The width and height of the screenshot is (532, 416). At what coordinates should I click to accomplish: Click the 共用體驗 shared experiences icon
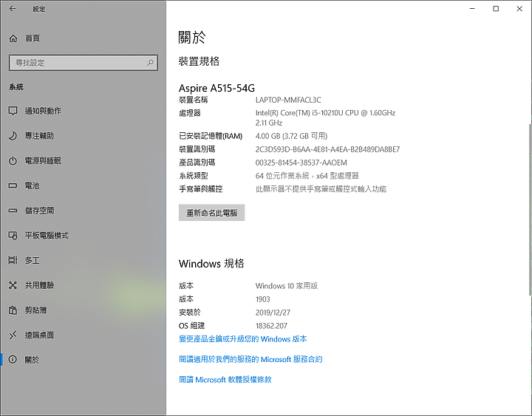coord(13,285)
